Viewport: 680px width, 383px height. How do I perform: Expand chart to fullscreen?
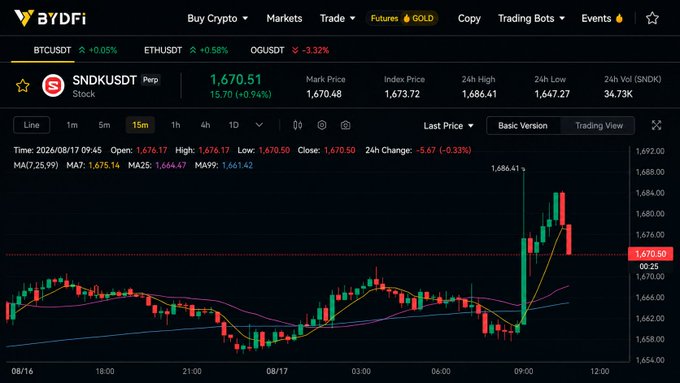656,125
